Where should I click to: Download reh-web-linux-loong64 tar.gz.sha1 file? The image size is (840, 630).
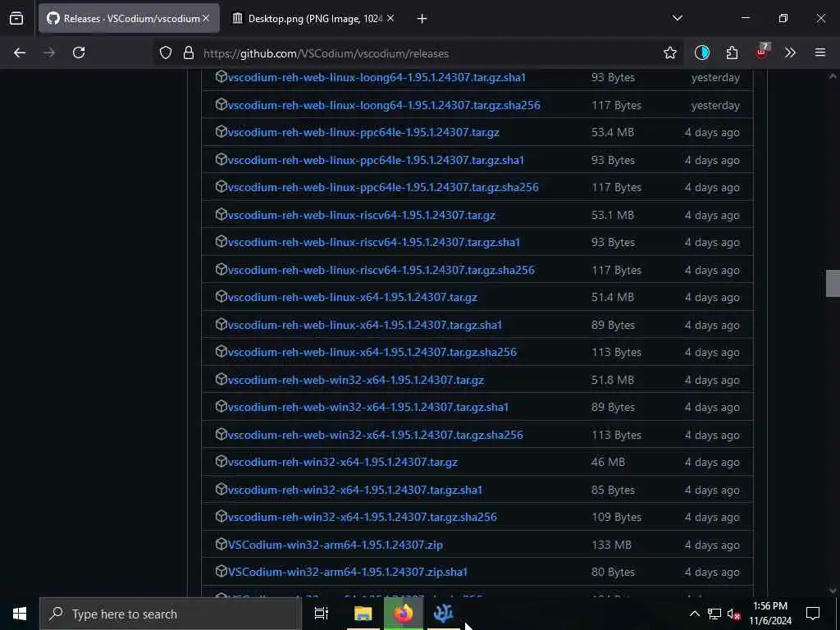pyautogui.click(x=377, y=77)
